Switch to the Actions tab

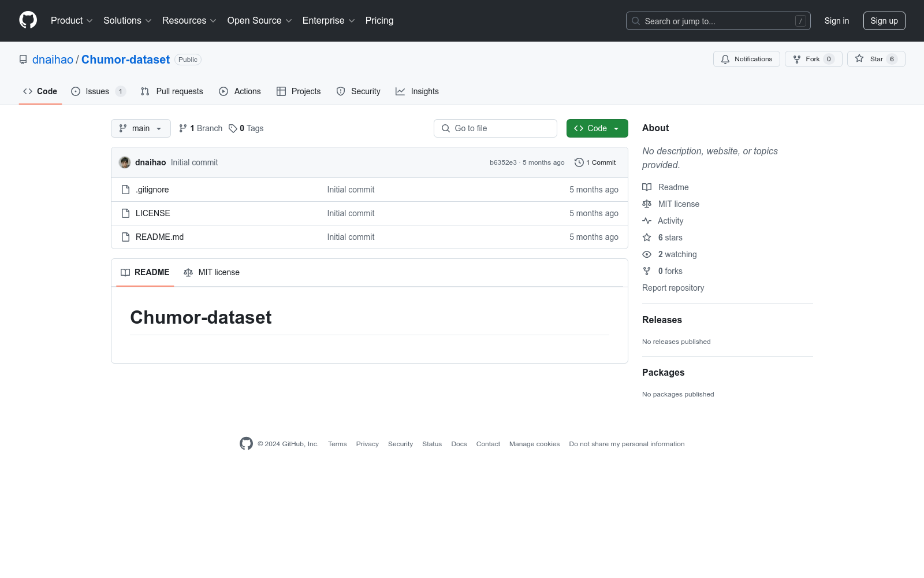(x=240, y=91)
